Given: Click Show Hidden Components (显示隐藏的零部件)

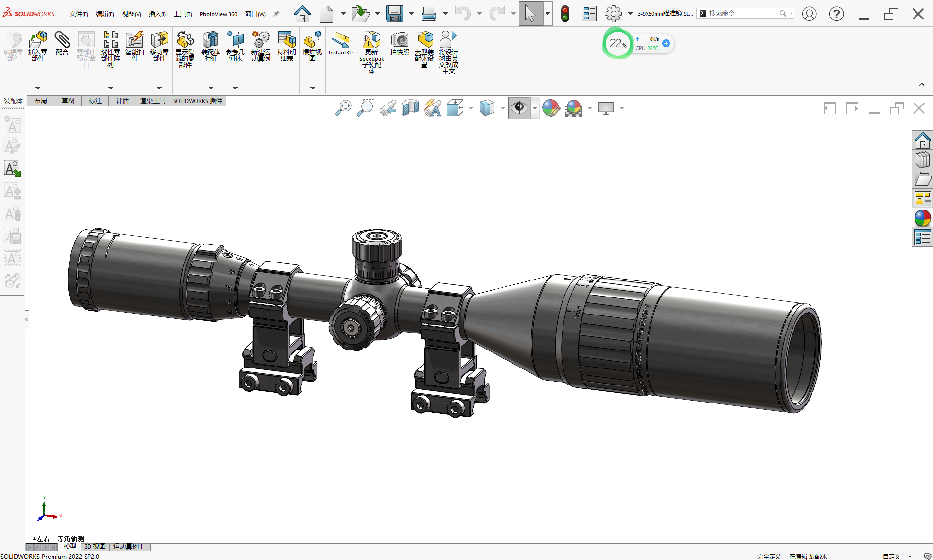Looking at the screenshot, I should click(185, 49).
